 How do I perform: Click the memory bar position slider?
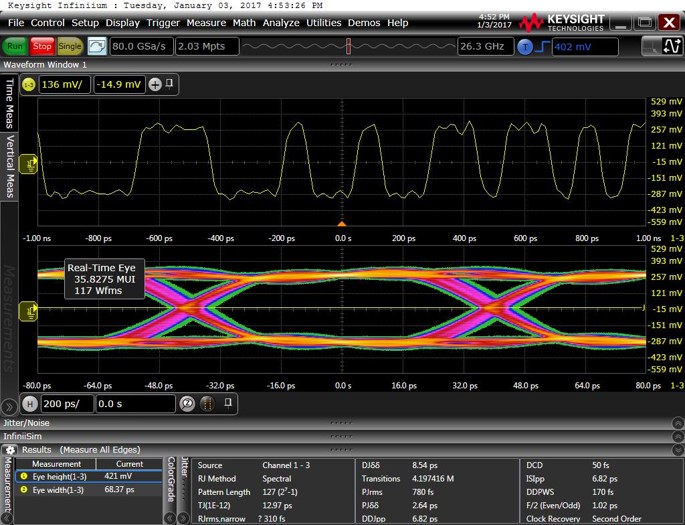(x=348, y=46)
